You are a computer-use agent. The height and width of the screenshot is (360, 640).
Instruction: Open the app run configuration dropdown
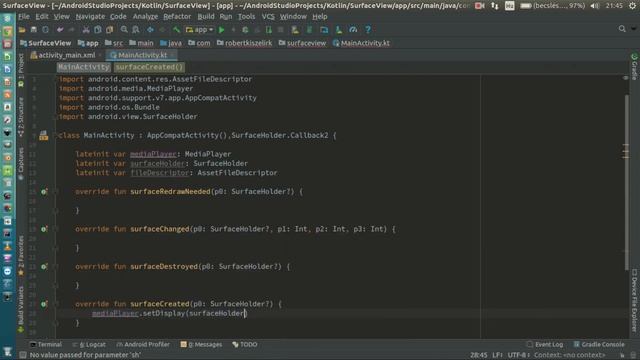point(200,30)
